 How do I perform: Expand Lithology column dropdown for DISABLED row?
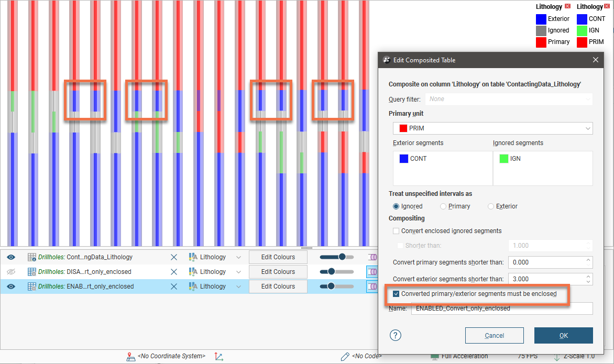238,272
